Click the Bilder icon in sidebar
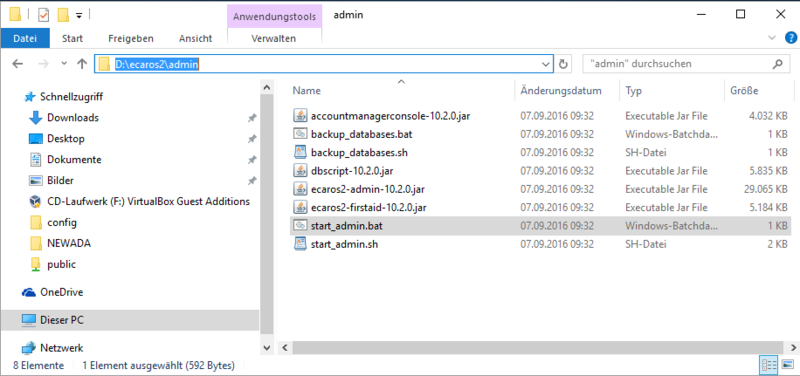Screen dimensions: 800x376 pos(35,181)
